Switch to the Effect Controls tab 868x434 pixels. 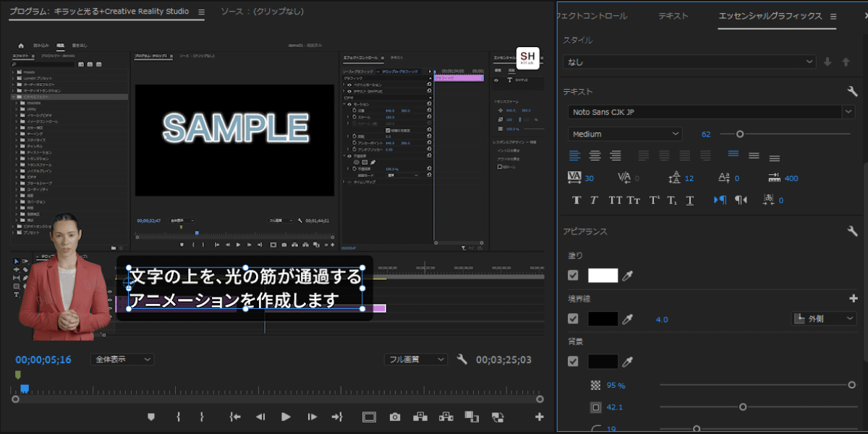(x=593, y=16)
